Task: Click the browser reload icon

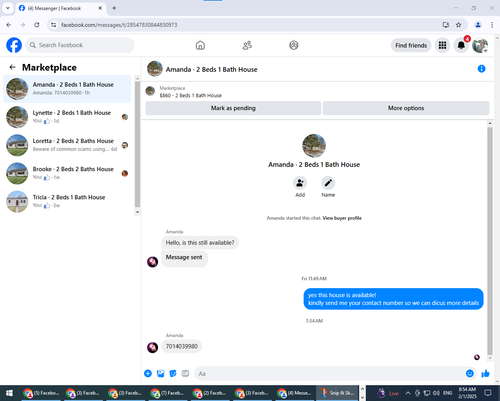Action: [37, 25]
